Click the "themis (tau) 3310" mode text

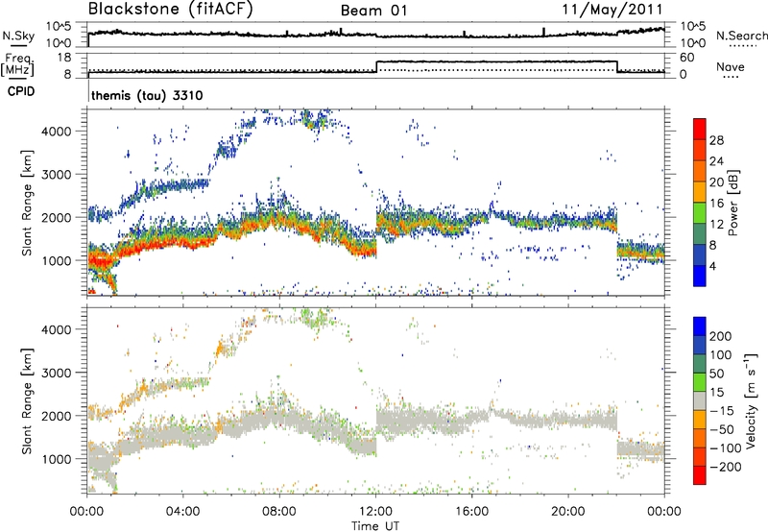tap(147, 95)
